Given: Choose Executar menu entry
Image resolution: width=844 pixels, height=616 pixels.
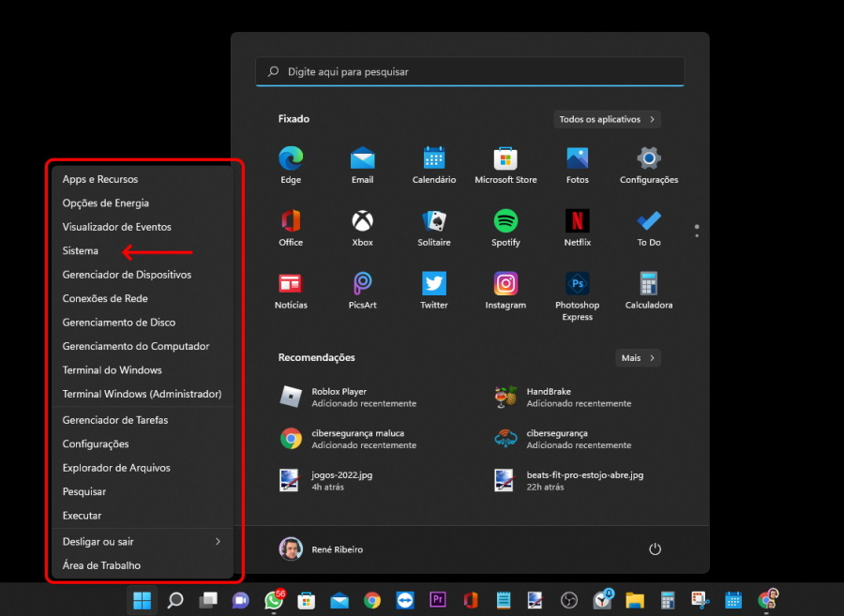Looking at the screenshot, I should click(143, 516).
